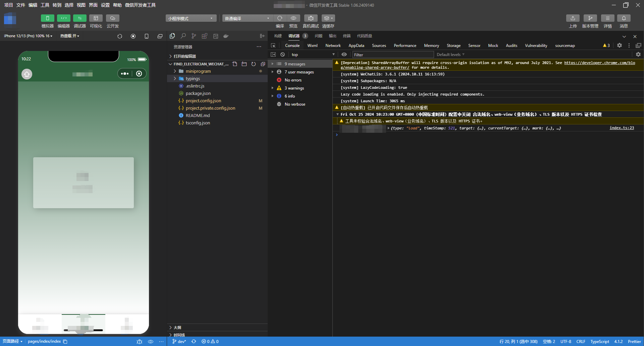
Task: Switch to the AppData debugger tab
Action: 356,46
